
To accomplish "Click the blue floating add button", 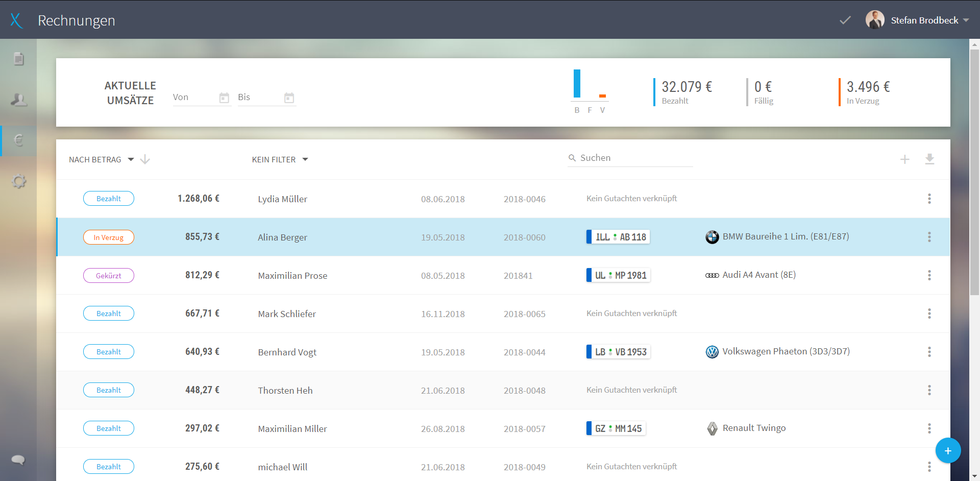I will coord(948,450).
